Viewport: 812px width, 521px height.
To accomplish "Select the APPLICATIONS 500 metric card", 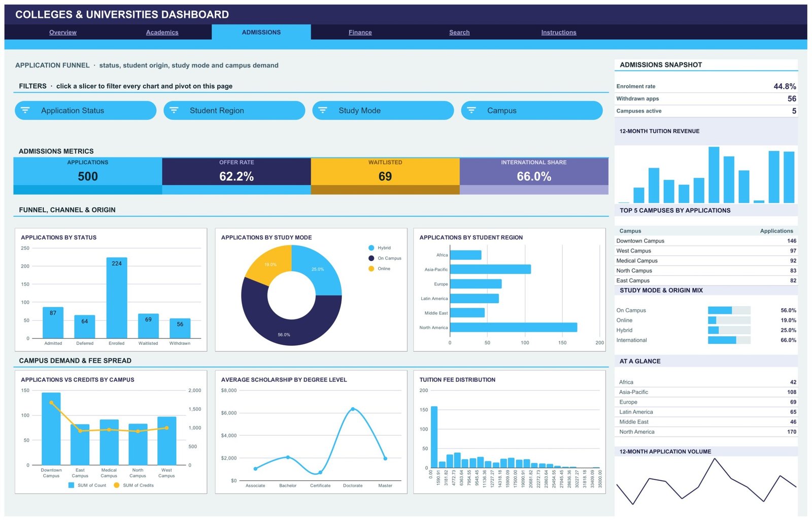I will pos(88,176).
